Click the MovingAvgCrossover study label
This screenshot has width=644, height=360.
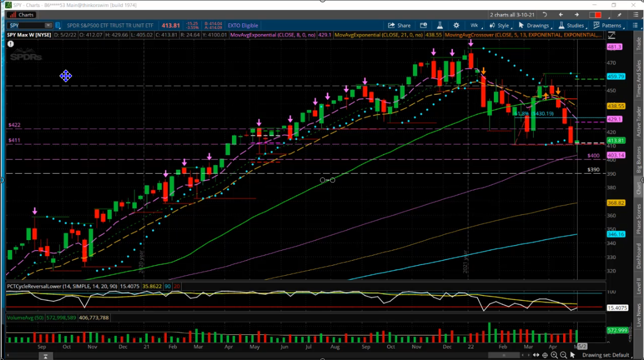523,35
